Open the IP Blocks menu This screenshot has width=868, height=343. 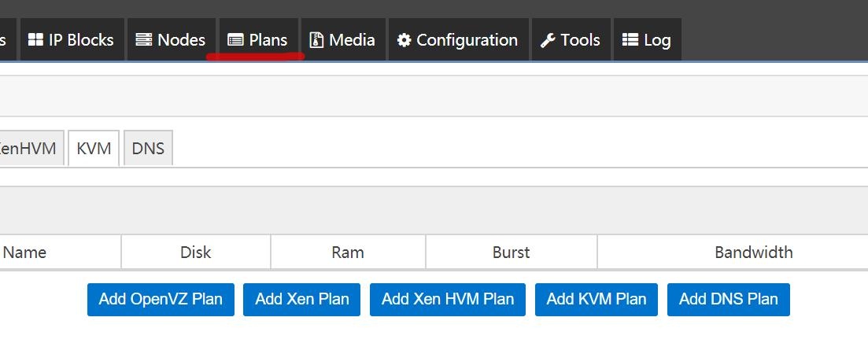coord(72,39)
